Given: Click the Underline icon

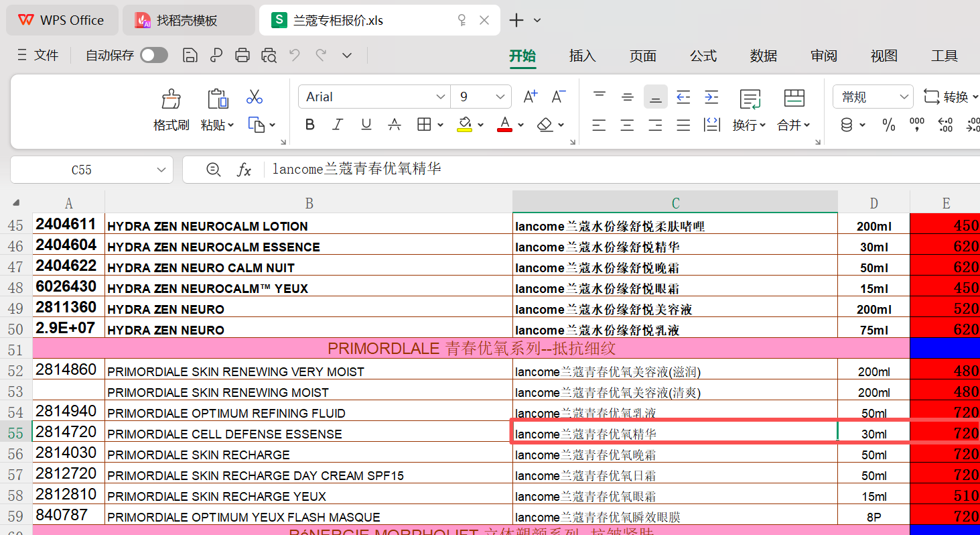Looking at the screenshot, I should pos(366,124).
